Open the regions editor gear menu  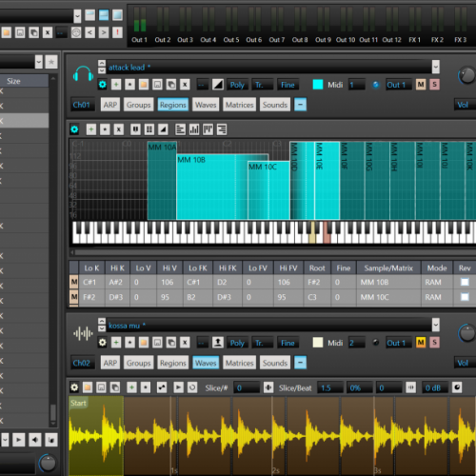click(74, 129)
